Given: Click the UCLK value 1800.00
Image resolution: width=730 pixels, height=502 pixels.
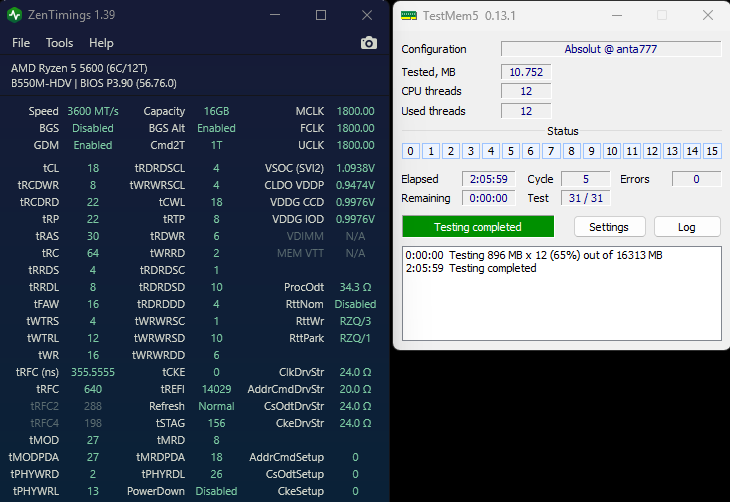Looking at the screenshot, I should [355, 145].
